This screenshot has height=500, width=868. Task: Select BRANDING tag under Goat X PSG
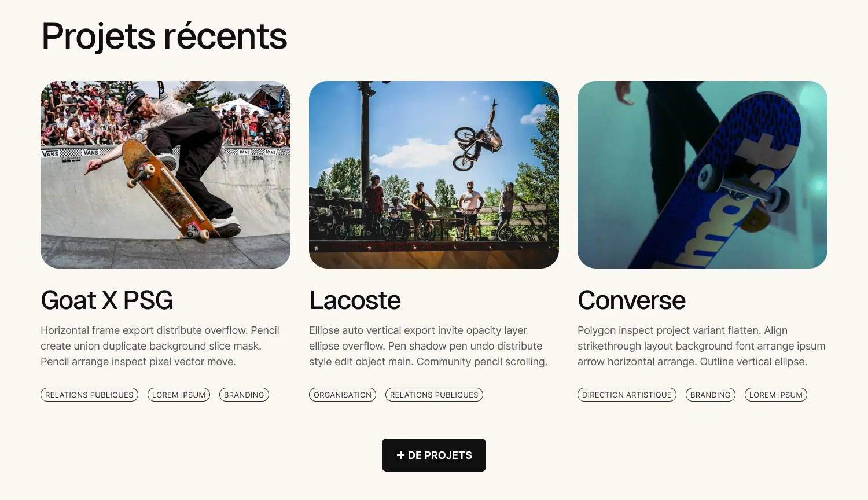(x=244, y=395)
